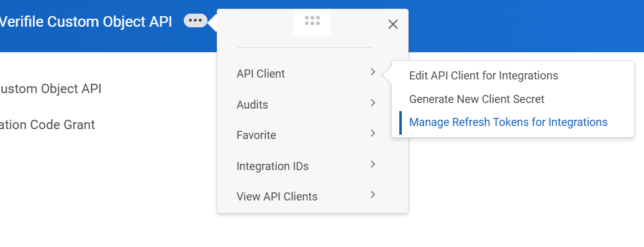Click blue highlight bar beside Manage Refresh Tokens
The width and height of the screenshot is (644, 247).
401,123
